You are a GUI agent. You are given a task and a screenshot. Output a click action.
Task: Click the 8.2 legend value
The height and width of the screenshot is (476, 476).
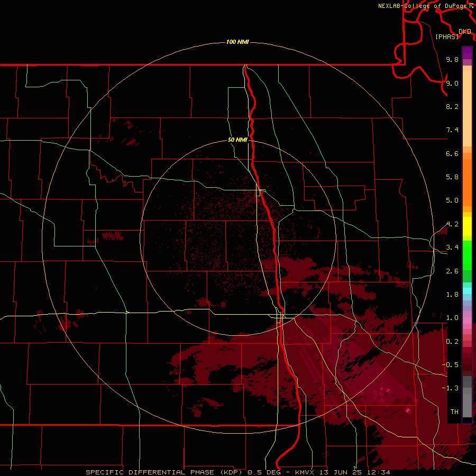pos(452,106)
